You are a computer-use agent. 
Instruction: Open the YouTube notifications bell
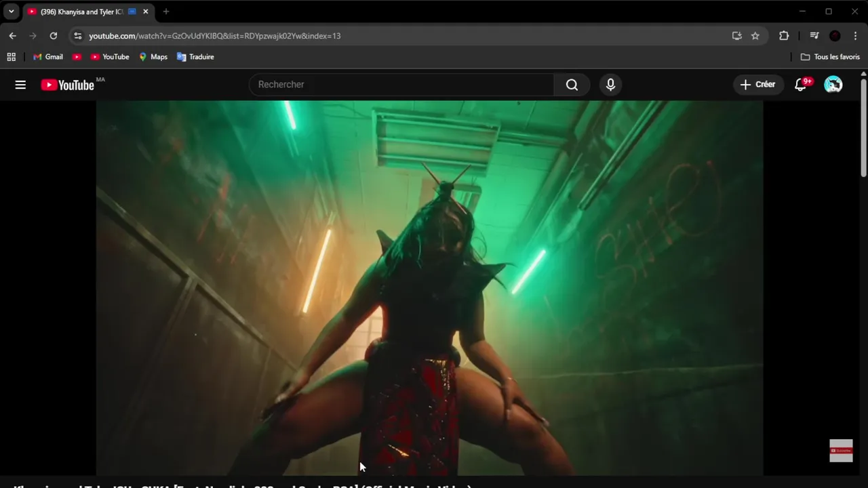801,85
